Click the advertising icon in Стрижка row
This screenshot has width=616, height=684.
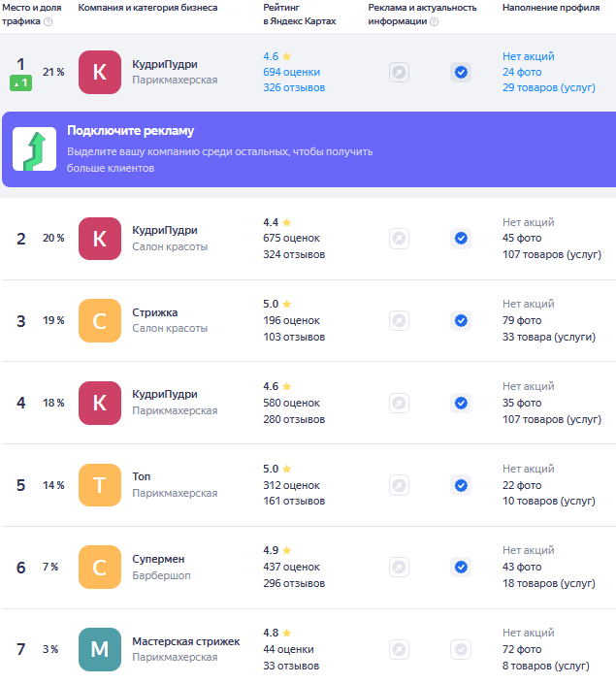point(399,320)
